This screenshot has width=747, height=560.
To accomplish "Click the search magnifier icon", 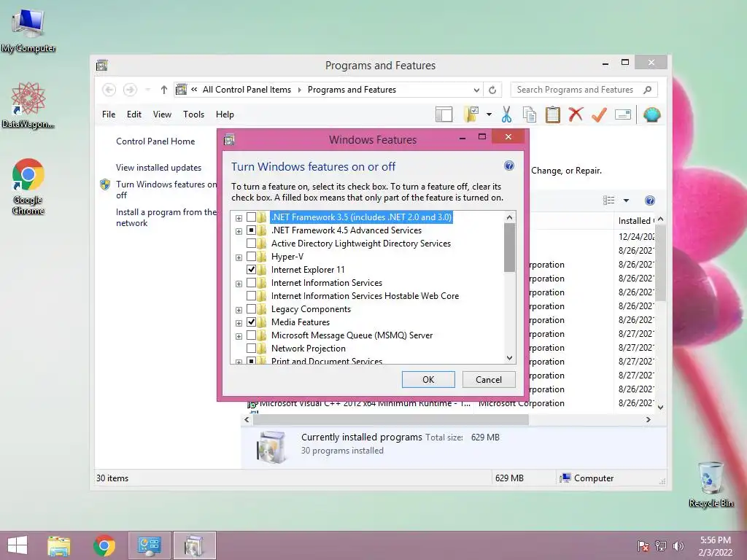I will (x=647, y=90).
